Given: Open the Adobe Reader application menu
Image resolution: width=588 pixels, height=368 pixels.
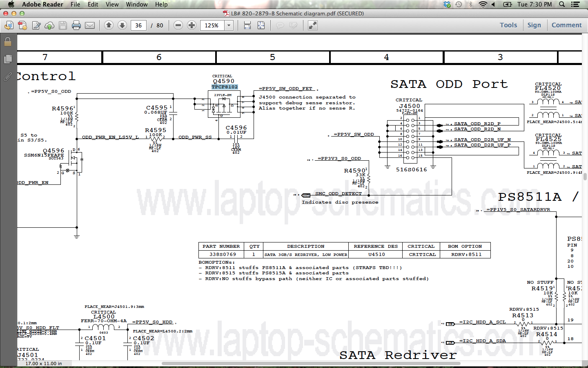Looking at the screenshot, I should point(42,4).
